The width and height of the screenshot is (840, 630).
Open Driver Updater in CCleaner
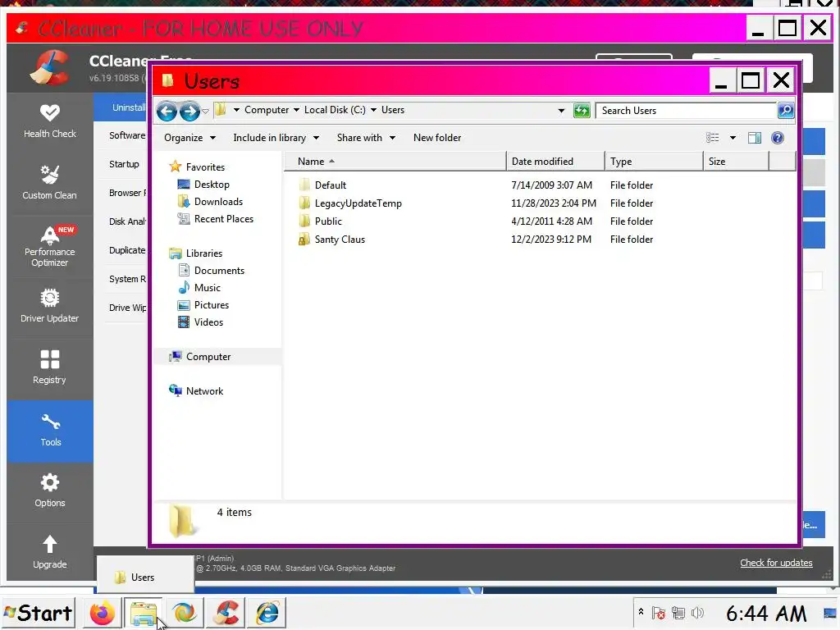tap(50, 307)
